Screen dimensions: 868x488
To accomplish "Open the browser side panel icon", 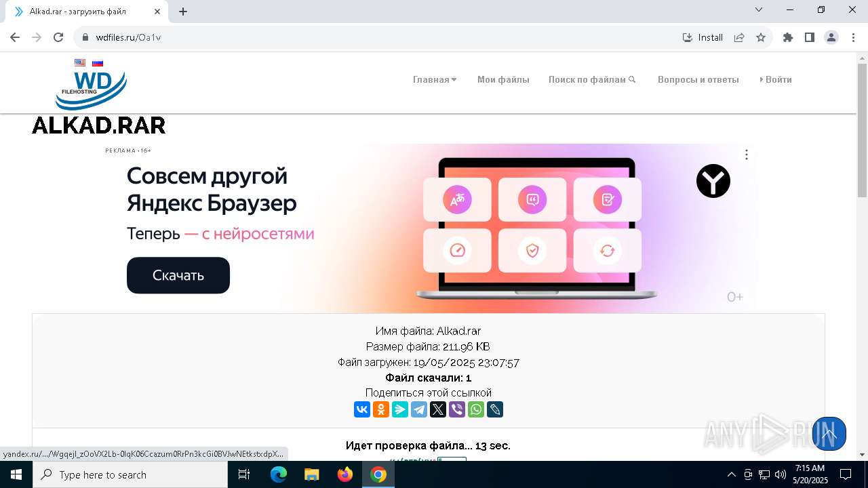I will (810, 37).
